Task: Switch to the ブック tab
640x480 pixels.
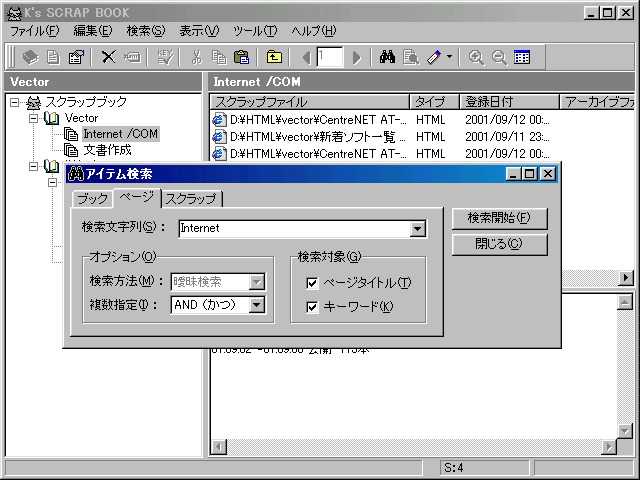Action: [92, 199]
